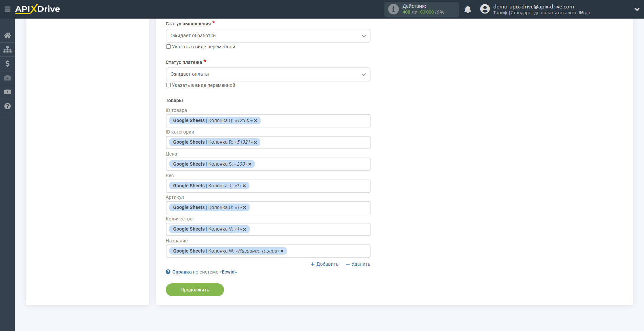Open the connections sitemap sidebar icon
The image size is (644, 331).
click(7, 50)
